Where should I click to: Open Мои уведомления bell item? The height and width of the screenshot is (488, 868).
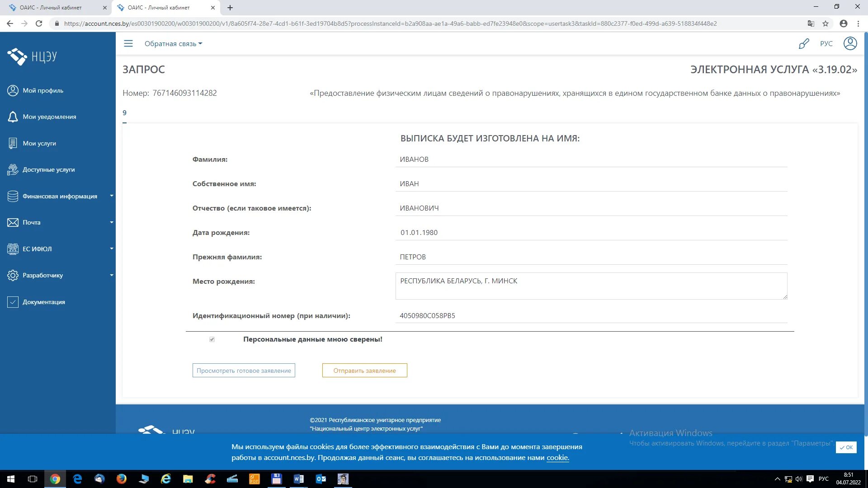click(49, 117)
